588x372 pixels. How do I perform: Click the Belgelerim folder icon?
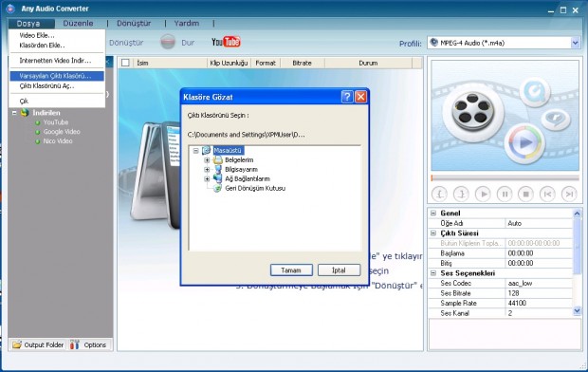coord(218,160)
